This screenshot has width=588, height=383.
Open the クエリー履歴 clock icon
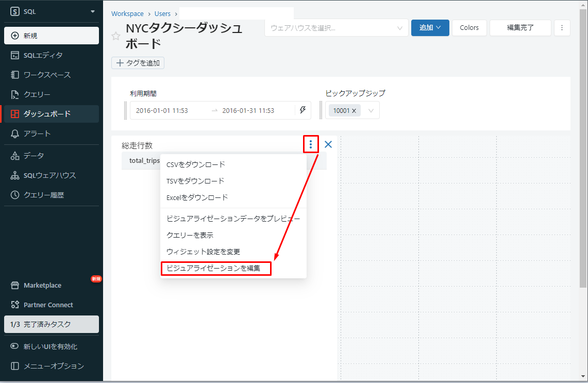15,195
